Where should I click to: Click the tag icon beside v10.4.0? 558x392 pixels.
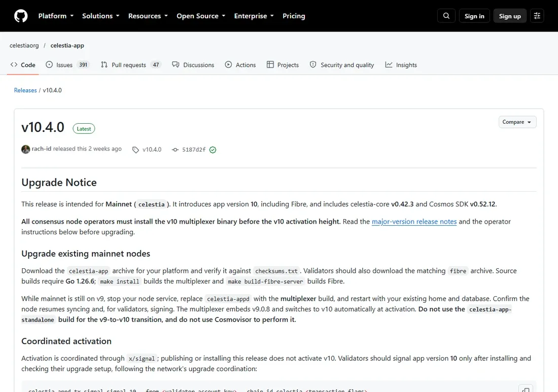tap(135, 150)
